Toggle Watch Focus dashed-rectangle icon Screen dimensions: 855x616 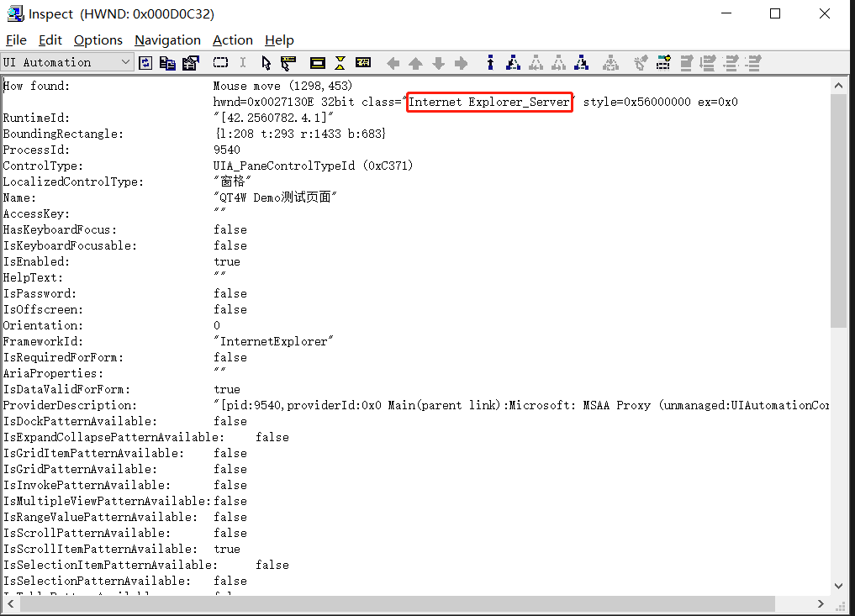(220, 63)
